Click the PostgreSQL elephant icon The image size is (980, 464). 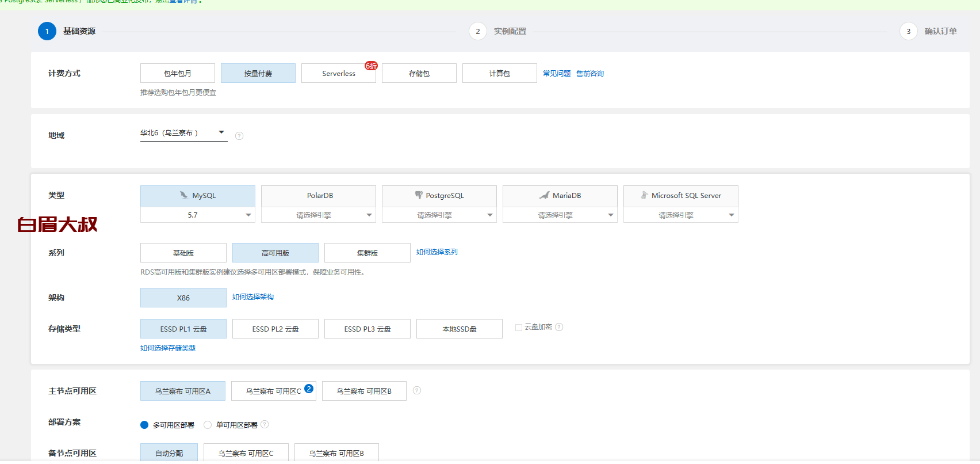(x=419, y=195)
